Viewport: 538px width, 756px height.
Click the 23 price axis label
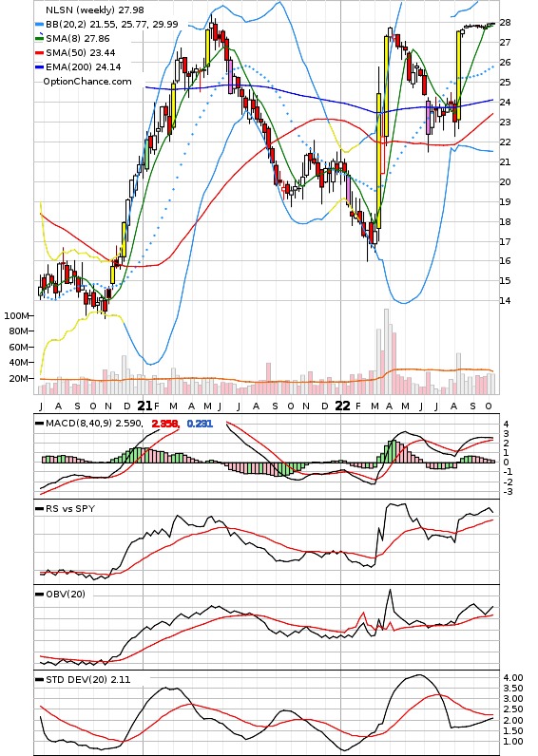[505, 122]
